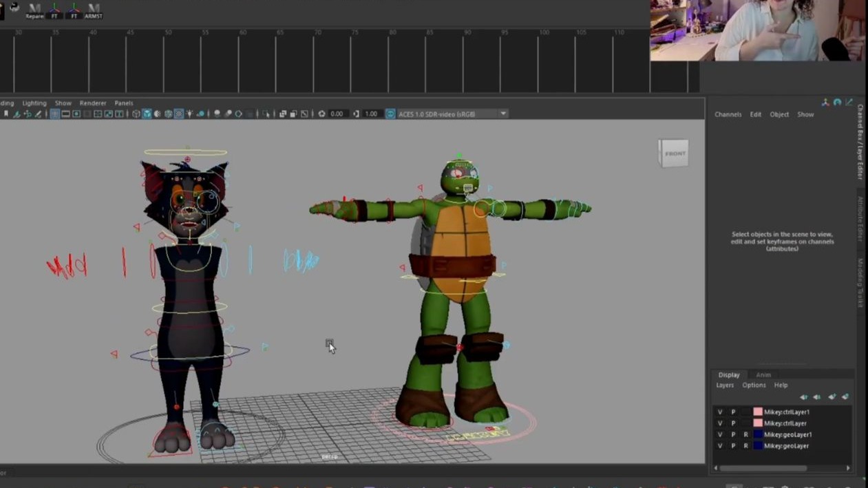Toggle visibility V of Mikey:ctrlLayer1
The height and width of the screenshot is (488, 868).
(720, 412)
